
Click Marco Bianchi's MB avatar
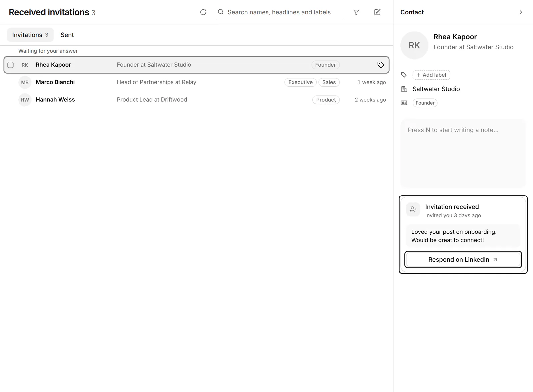click(x=25, y=82)
